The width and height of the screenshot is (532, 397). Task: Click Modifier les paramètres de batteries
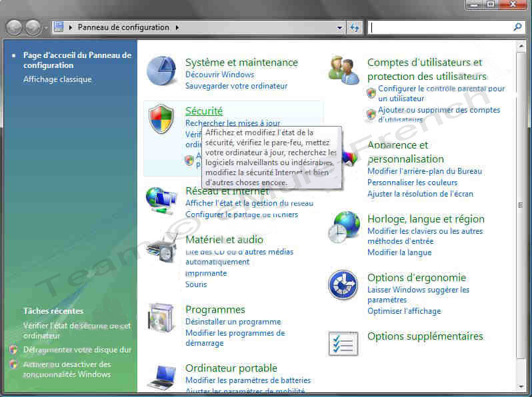248,380
